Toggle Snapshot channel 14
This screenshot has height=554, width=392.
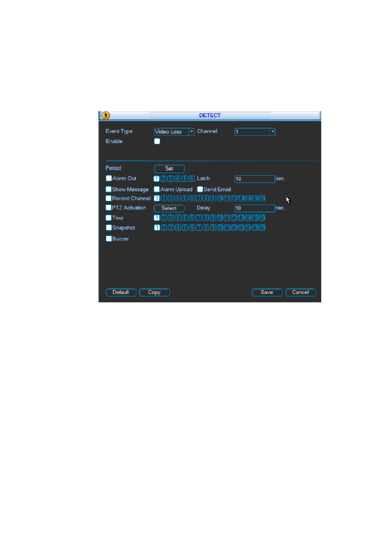pos(248,227)
